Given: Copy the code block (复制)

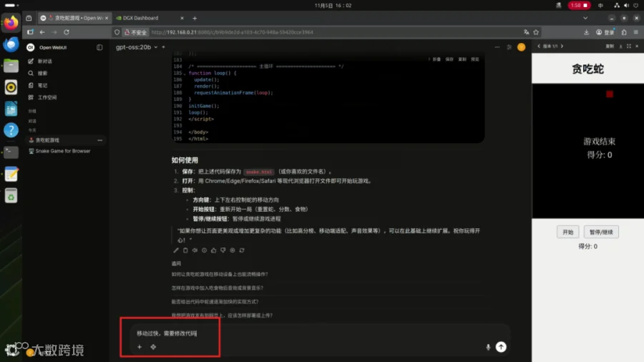Looking at the screenshot, I should pos(462,59).
